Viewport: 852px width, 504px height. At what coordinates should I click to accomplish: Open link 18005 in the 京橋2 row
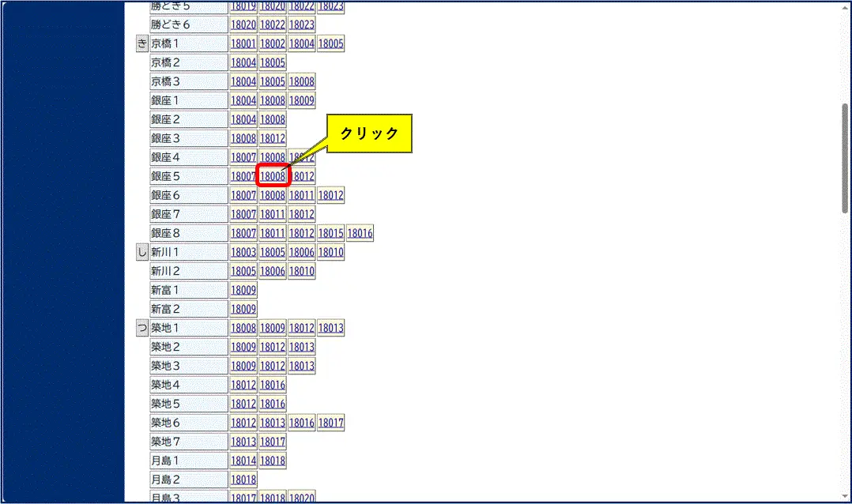(273, 62)
